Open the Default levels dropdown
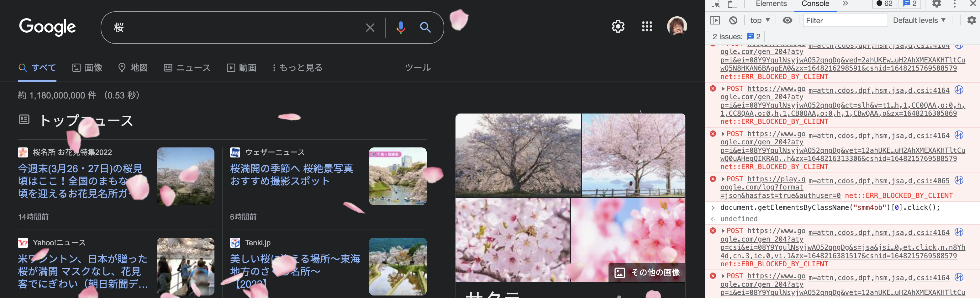The image size is (980, 298). pyautogui.click(x=919, y=20)
